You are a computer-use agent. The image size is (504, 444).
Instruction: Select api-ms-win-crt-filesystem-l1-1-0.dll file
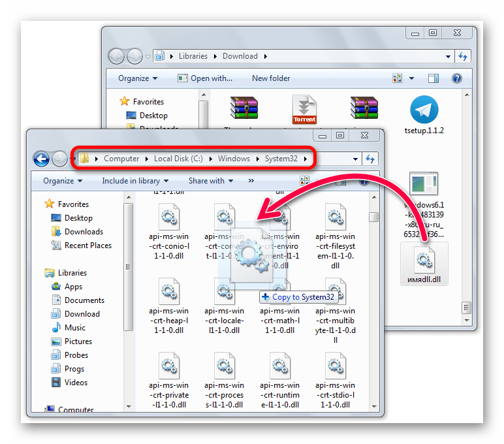(x=336, y=236)
